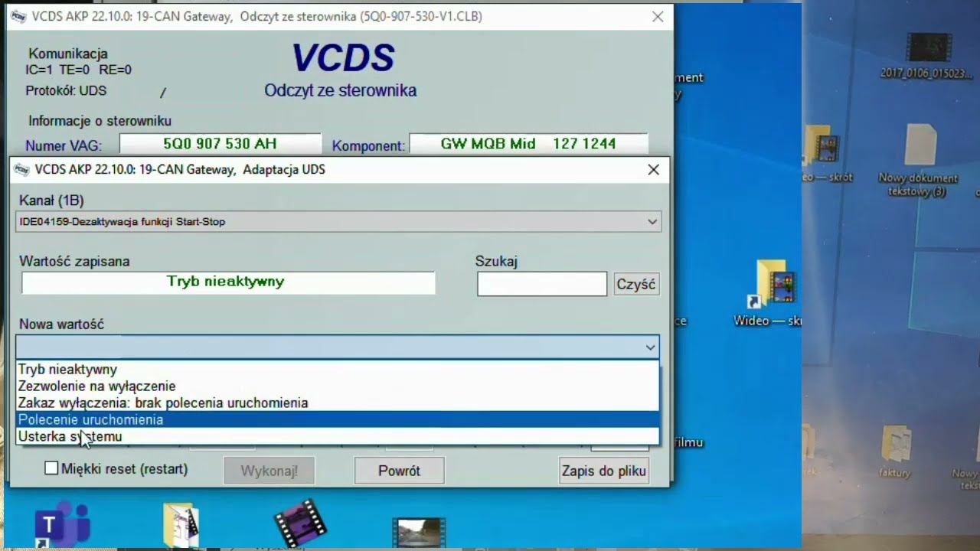
Task: Open the Kanal (1B) channel dropdown
Action: pyautogui.click(x=338, y=222)
